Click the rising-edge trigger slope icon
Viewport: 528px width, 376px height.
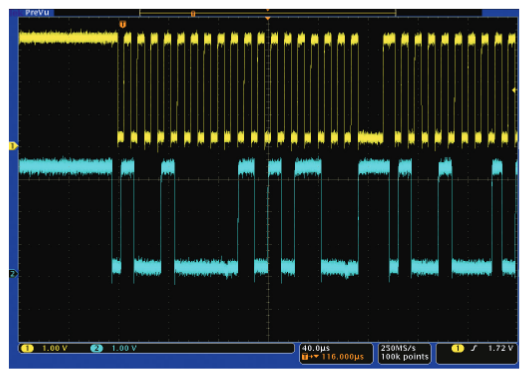coord(474,348)
